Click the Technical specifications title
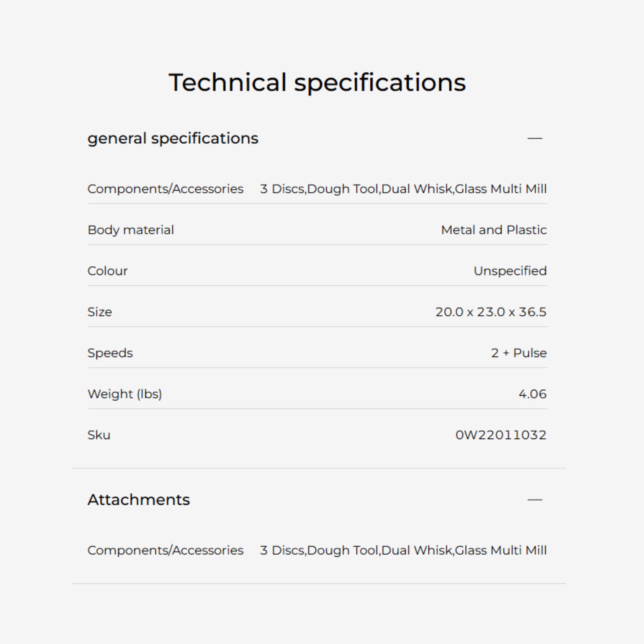Viewport: 644px width, 644px height. 317,82
